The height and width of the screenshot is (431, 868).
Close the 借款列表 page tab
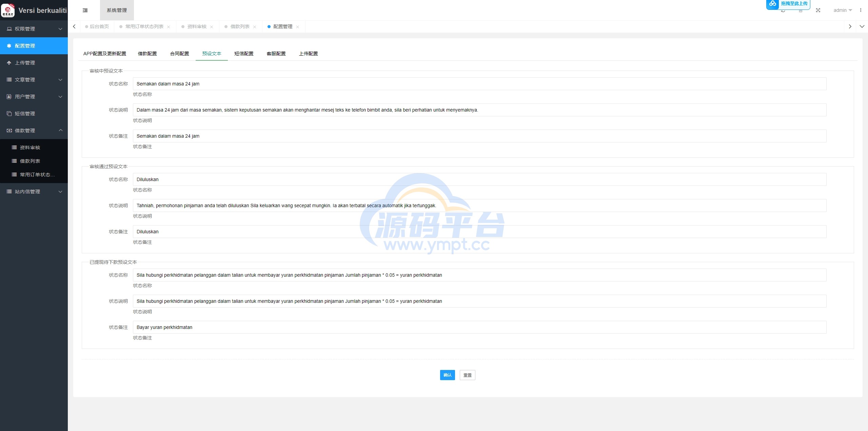255,27
